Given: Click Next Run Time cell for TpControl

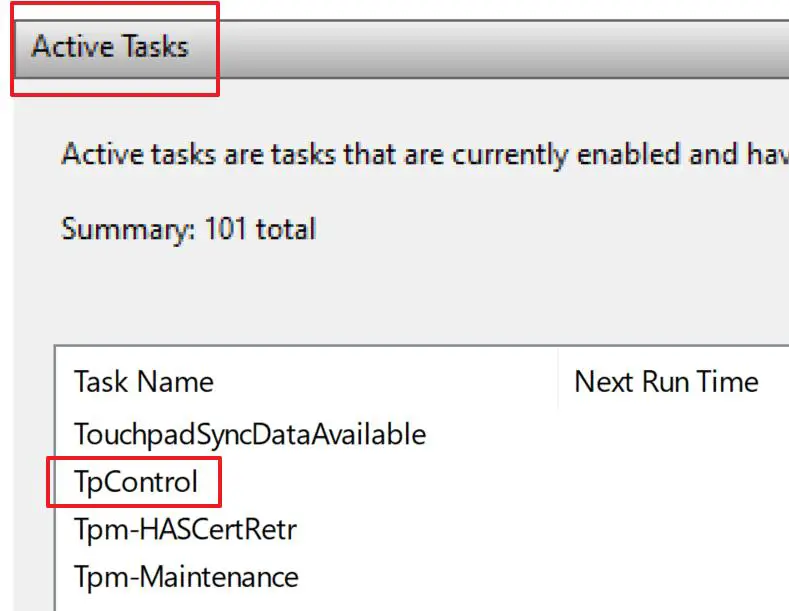Looking at the screenshot, I should pyautogui.click(x=666, y=482).
